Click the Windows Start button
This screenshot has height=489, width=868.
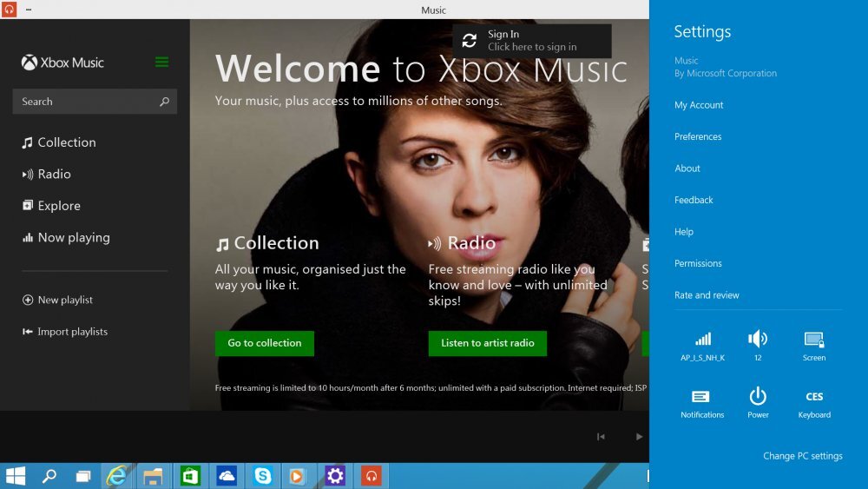[15, 476]
